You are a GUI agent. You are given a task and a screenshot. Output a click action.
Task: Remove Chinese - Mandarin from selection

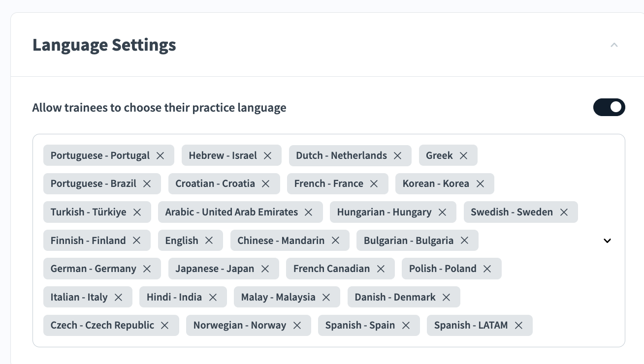[x=336, y=241]
